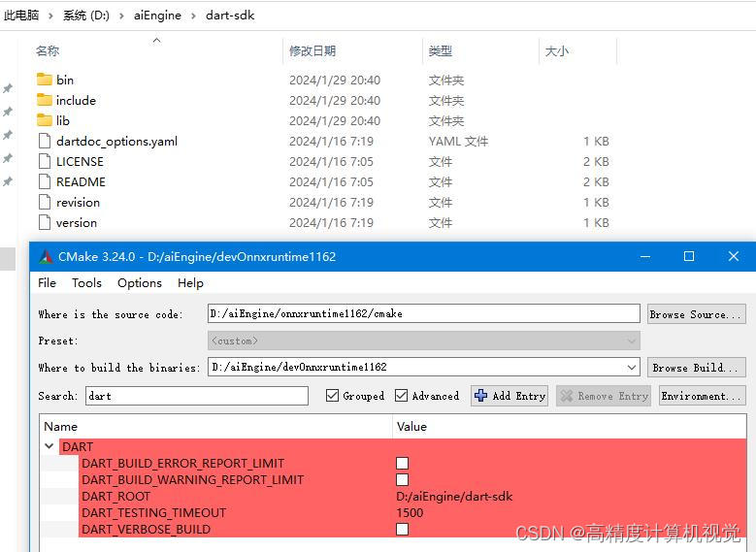The height and width of the screenshot is (552, 756).
Task: Click sort arrow above 名称 column
Action: [x=156, y=41]
